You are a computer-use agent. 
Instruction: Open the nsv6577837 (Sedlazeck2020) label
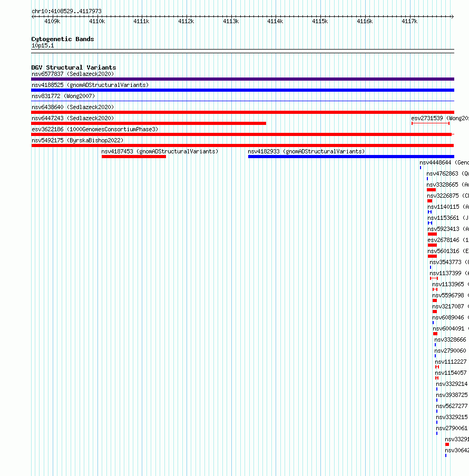(73, 74)
